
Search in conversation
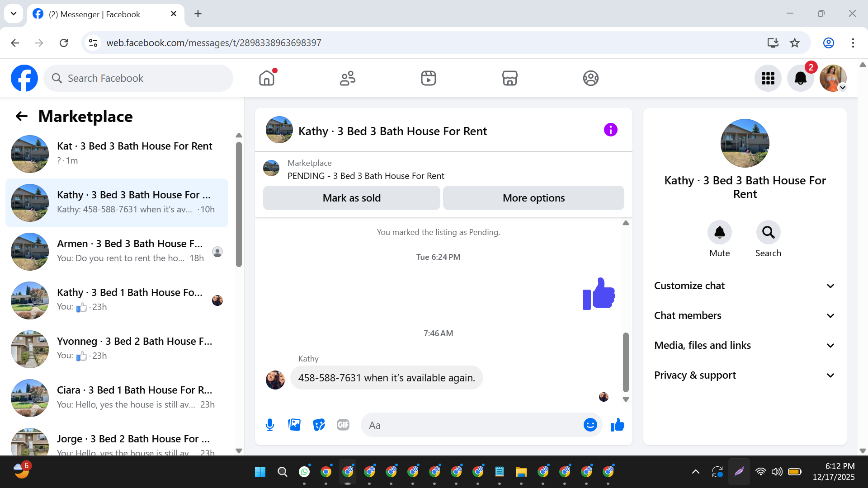pyautogui.click(x=768, y=233)
